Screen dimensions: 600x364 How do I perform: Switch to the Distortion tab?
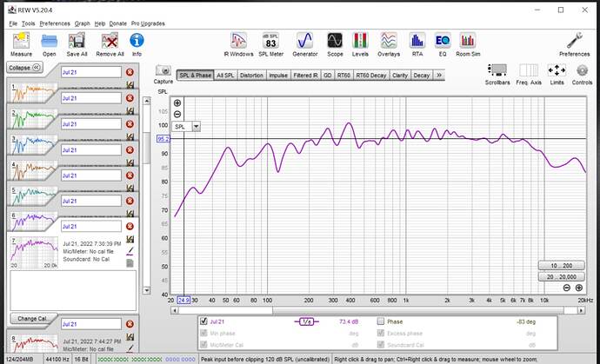point(251,76)
